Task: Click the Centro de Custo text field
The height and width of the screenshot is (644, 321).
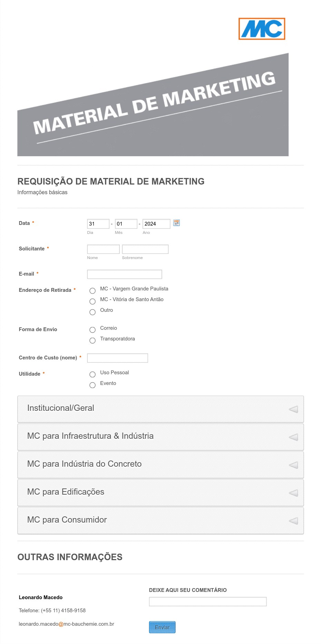Action: pos(117,358)
